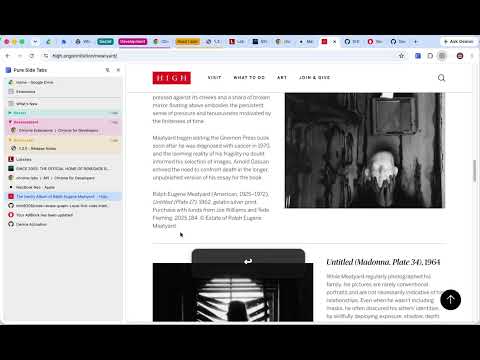Select chrome.tabs API Chrome for Developers row
480x360 pixels.
63,178
